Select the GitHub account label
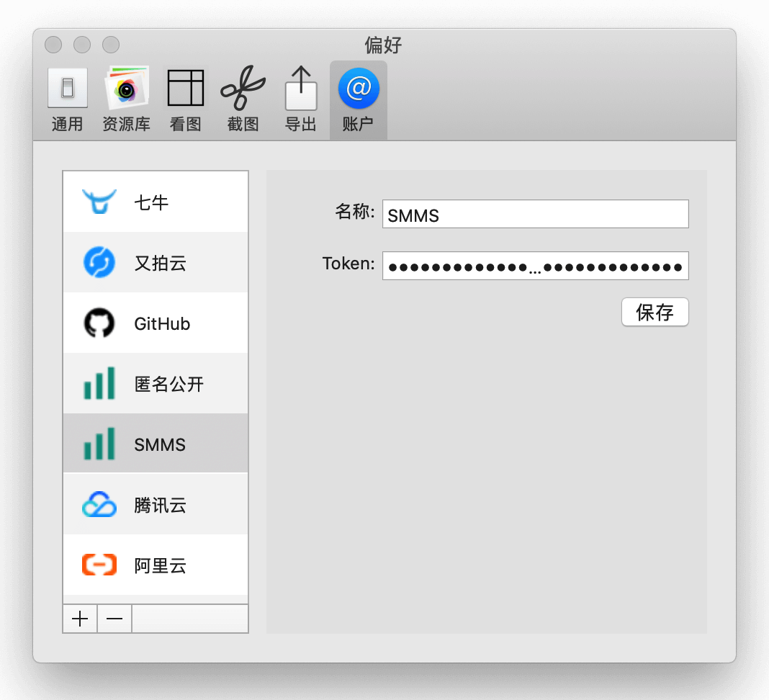Screen dimensions: 769x700 [162, 324]
